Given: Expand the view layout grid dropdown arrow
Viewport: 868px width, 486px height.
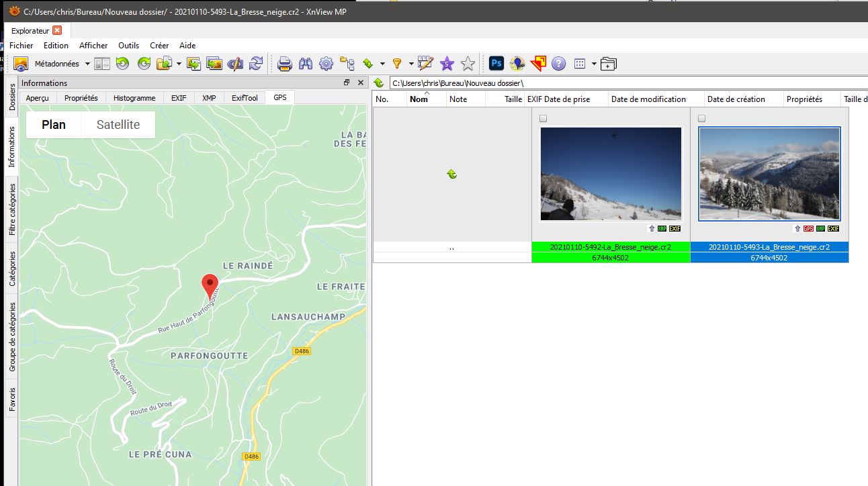Looking at the screenshot, I should coord(594,64).
